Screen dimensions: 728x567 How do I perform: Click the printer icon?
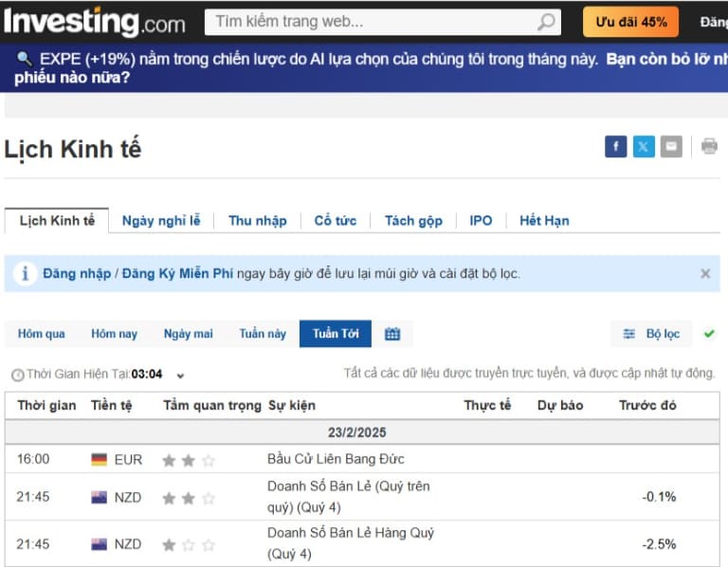coord(709,146)
